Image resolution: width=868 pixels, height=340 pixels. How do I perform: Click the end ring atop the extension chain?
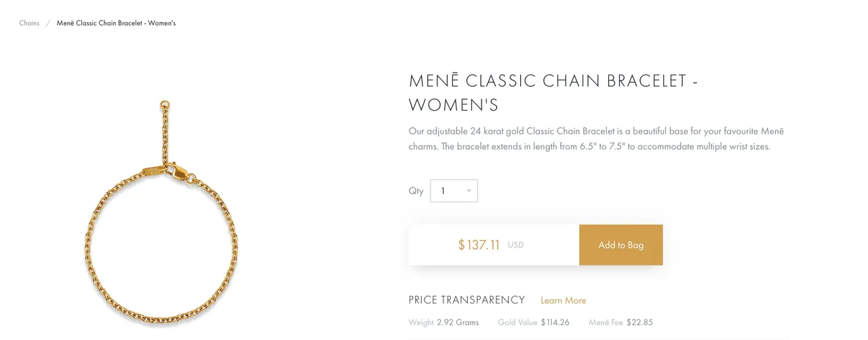point(164,105)
